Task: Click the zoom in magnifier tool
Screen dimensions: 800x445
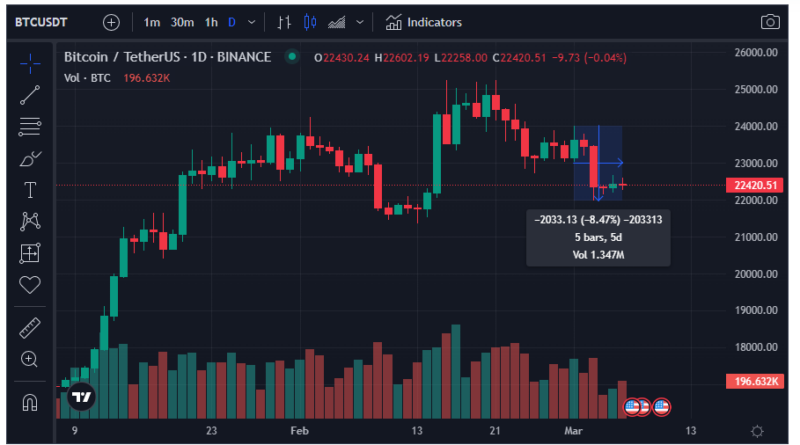Action: point(30,359)
